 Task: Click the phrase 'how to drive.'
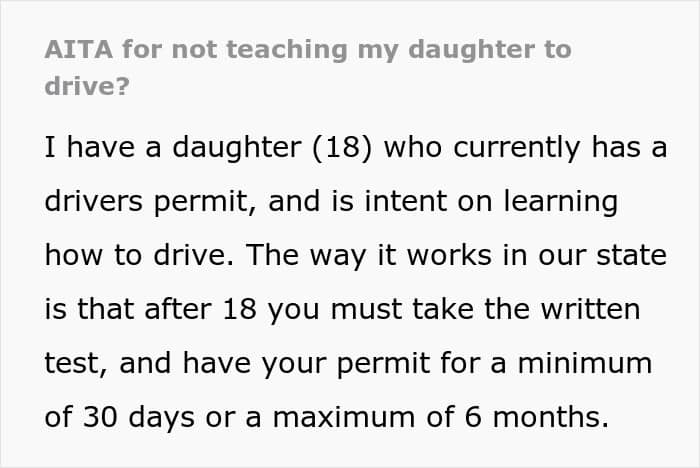click(139, 255)
